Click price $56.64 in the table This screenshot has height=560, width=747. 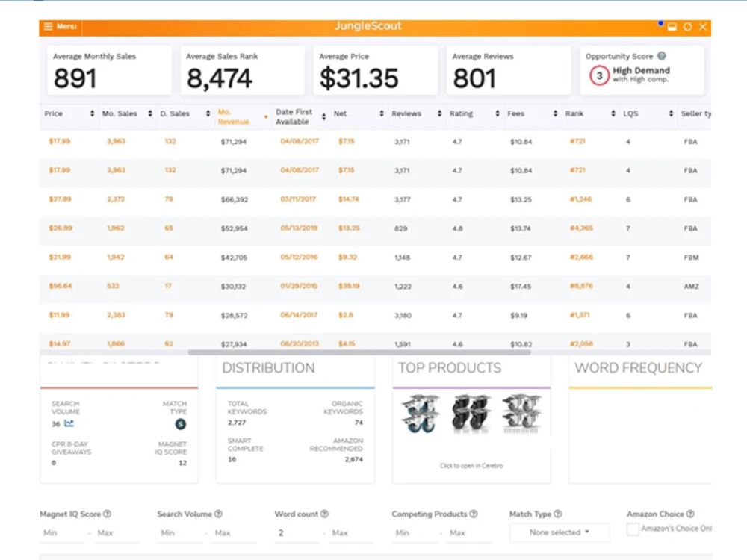pyautogui.click(x=60, y=286)
